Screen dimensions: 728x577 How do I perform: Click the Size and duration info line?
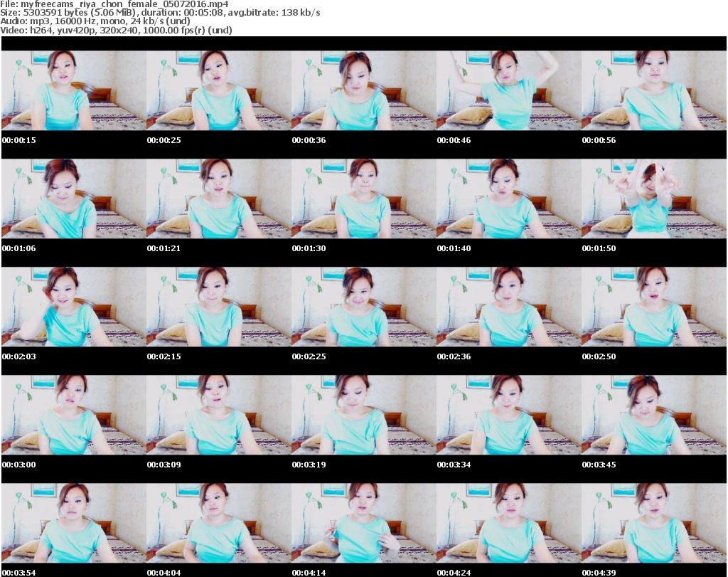(160, 13)
